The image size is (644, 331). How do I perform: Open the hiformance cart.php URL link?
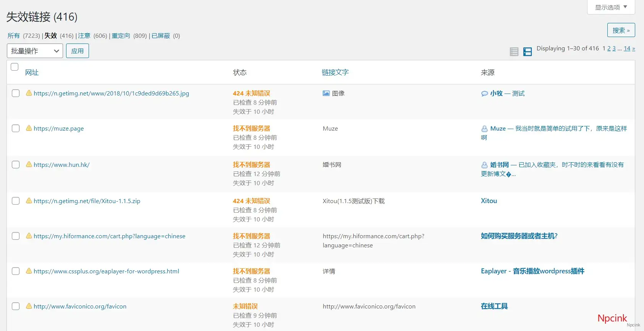tap(109, 236)
